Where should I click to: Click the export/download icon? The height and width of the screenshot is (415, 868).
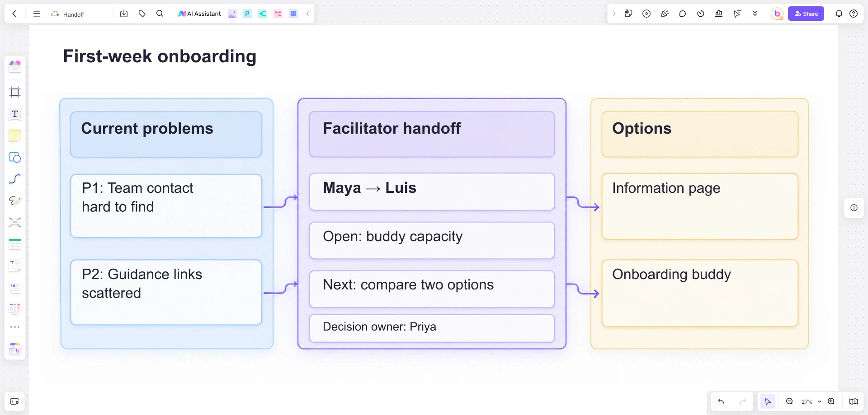click(x=124, y=14)
